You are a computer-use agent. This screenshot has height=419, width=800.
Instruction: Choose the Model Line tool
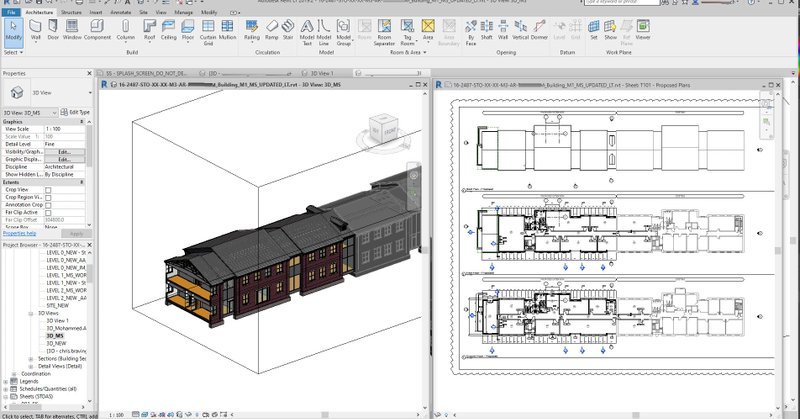(x=324, y=32)
